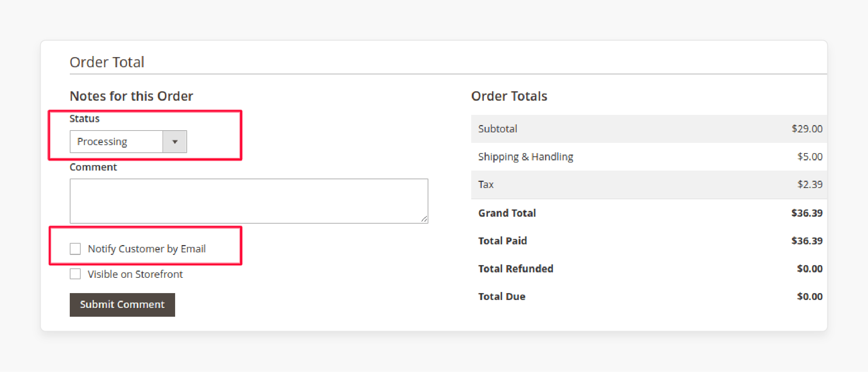Click the Tax row label
Image resolution: width=868 pixels, height=372 pixels.
(x=486, y=184)
